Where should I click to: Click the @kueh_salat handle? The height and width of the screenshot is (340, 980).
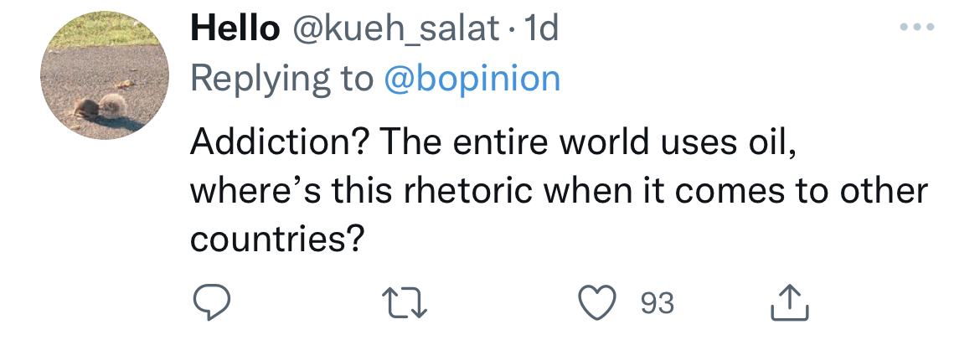tap(398, 30)
